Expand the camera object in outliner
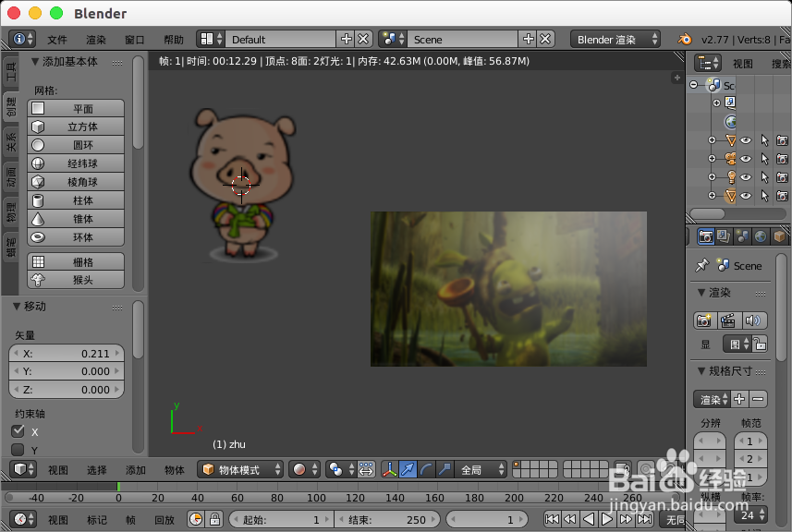 [x=712, y=159]
